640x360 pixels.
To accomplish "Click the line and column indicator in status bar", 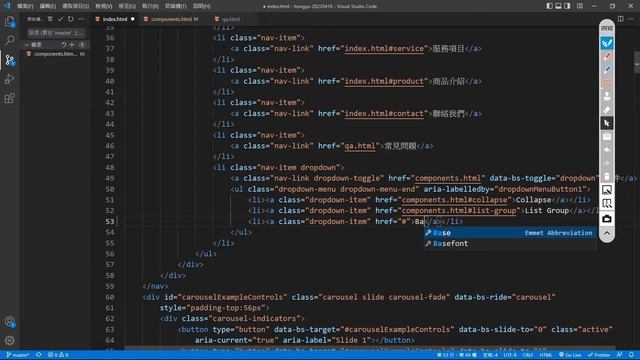I will [x=456, y=355].
